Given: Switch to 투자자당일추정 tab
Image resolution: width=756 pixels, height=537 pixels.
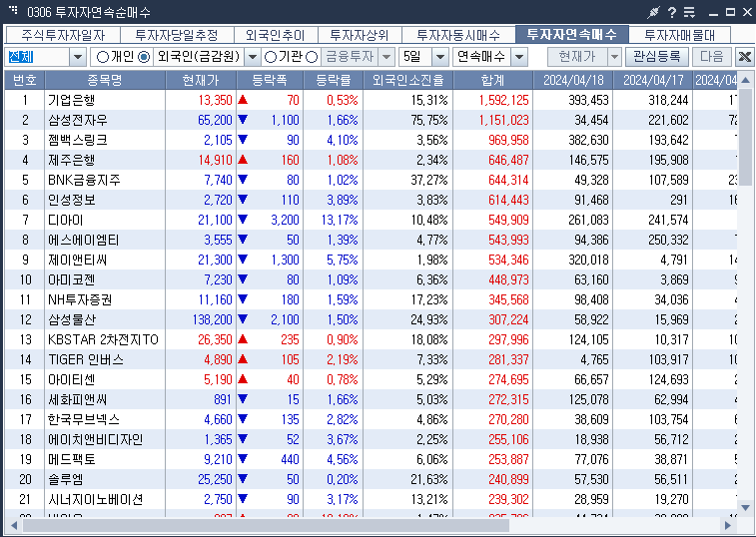Looking at the screenshot, I should click(177, 35).
